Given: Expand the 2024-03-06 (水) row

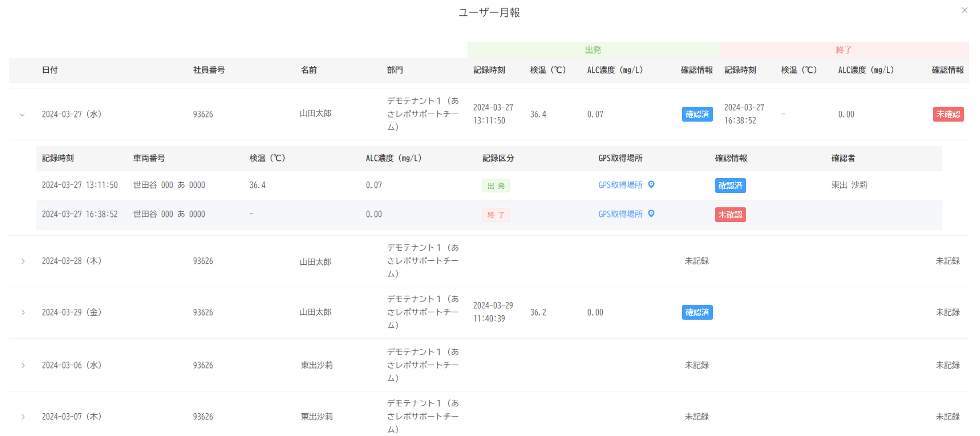Looking at the screenshot, I should coord(23,365).
